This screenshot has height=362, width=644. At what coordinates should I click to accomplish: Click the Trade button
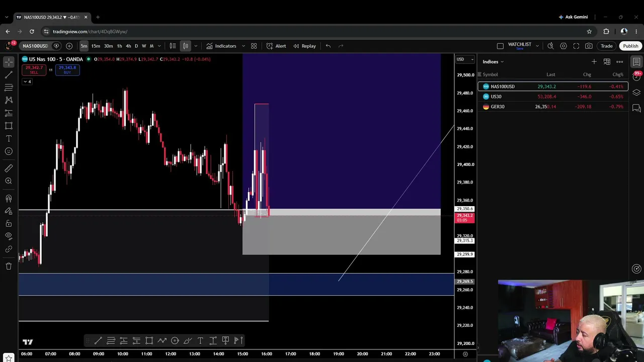[606, 46]
